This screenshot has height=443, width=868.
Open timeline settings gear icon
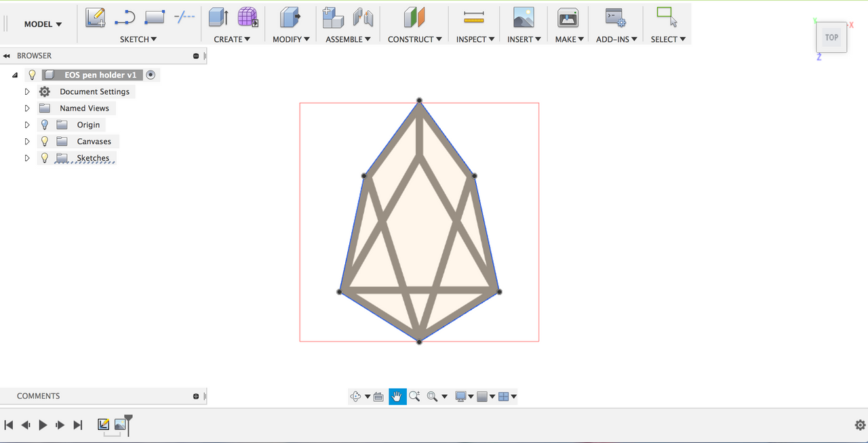tap(860, 425)
